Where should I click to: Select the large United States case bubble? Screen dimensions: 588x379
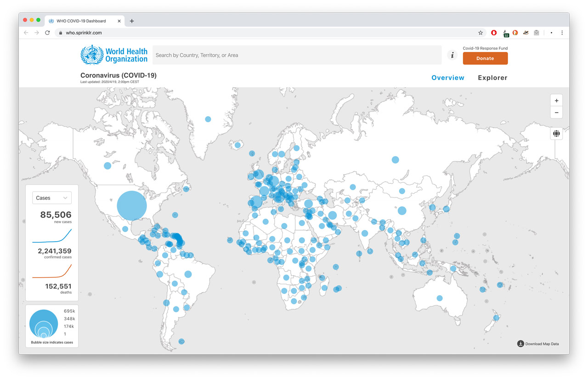click(x=132, y=206)
